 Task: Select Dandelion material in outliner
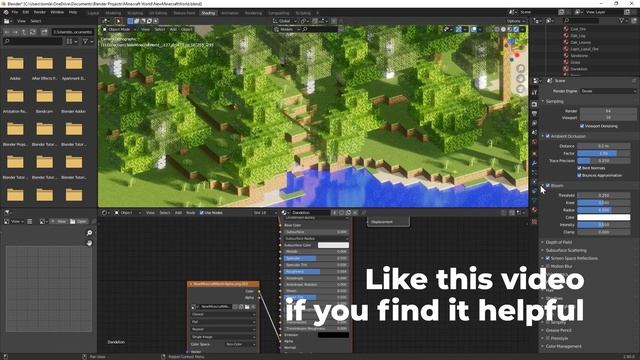pyautogui.click(x=579, y=69)
